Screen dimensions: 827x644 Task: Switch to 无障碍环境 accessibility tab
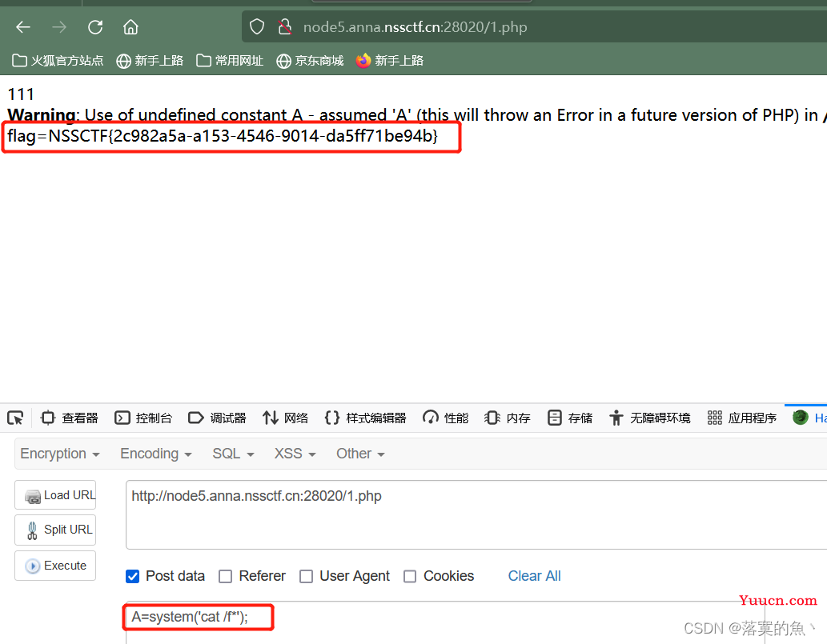[650, 418]
